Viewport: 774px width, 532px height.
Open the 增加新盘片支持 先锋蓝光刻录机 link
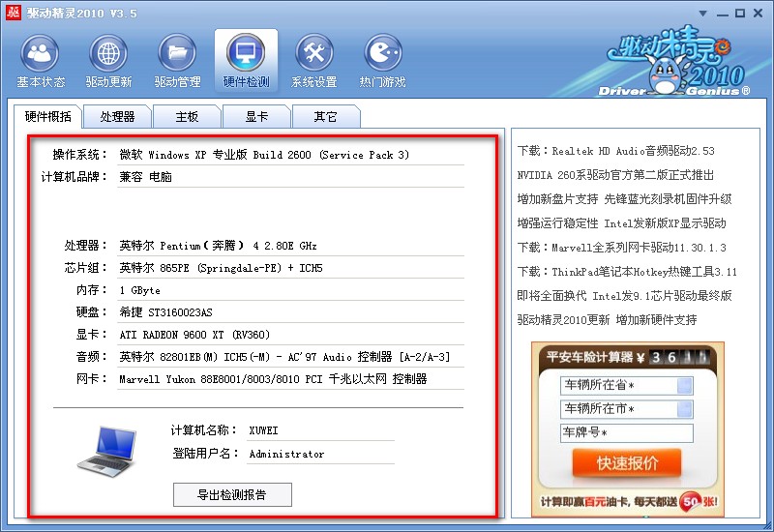(624, 199)
